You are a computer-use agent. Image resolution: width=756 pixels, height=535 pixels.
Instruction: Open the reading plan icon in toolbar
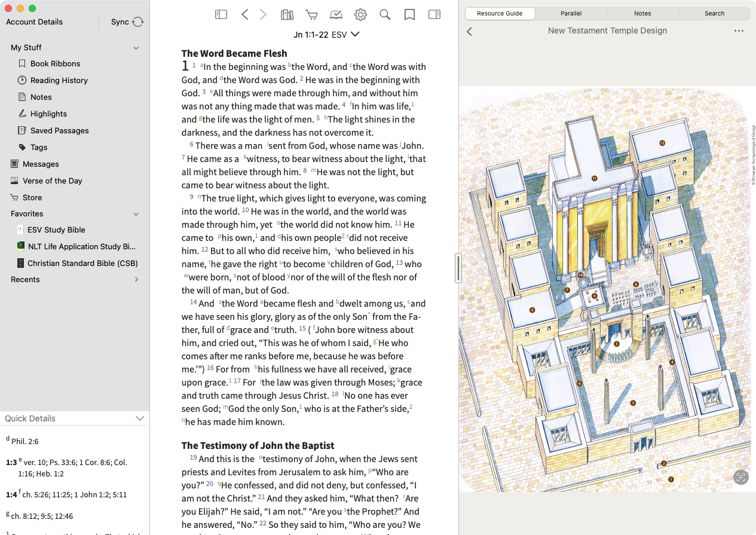[336, 14]
